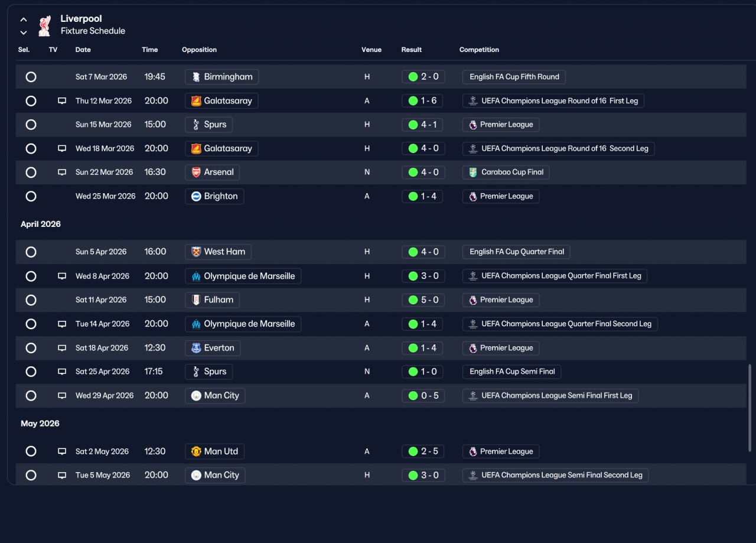Click the Brighton club badge

[x=196, y=196]
